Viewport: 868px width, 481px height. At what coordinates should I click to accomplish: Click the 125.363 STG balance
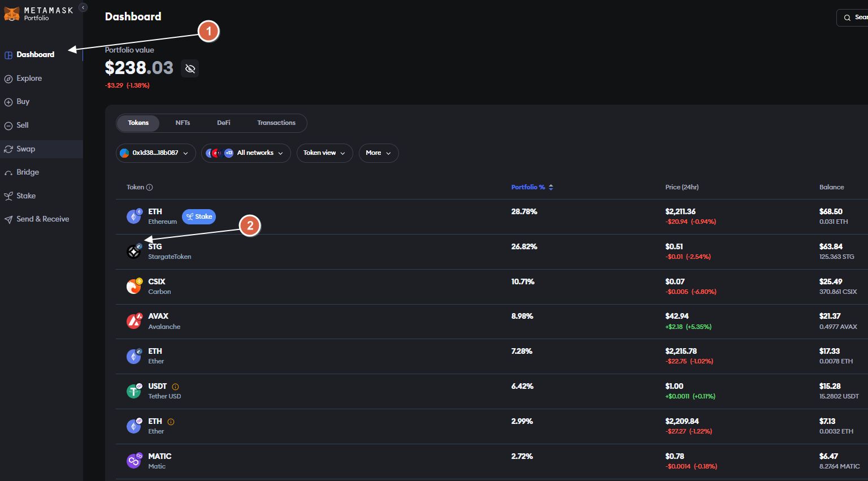[837, 257]
